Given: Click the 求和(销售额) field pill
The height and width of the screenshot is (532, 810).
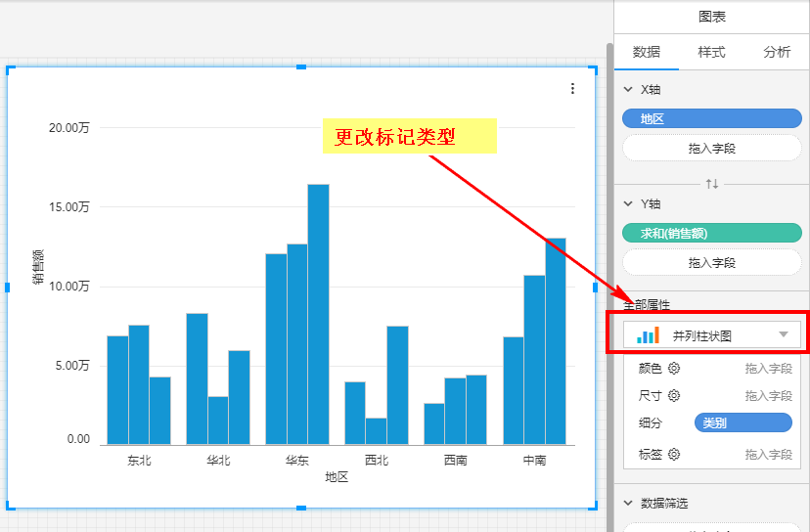Looking at the screenshot, I should 712,233.
